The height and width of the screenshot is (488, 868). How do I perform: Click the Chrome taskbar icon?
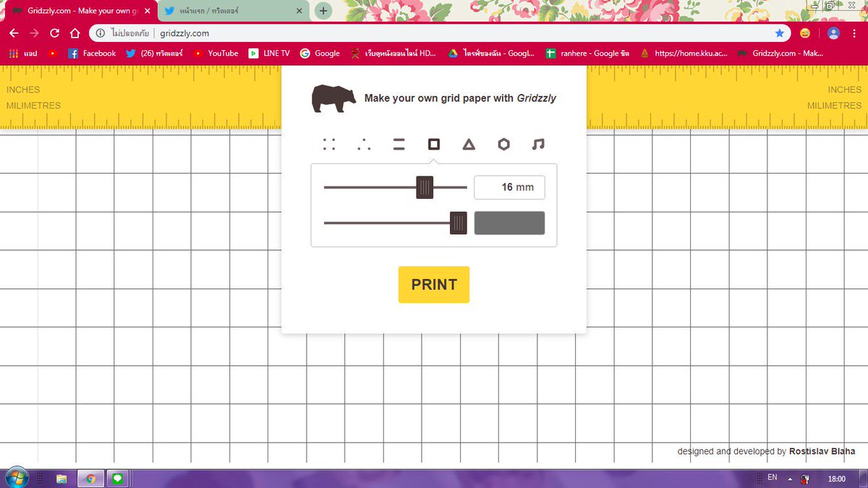click(90, 479)
